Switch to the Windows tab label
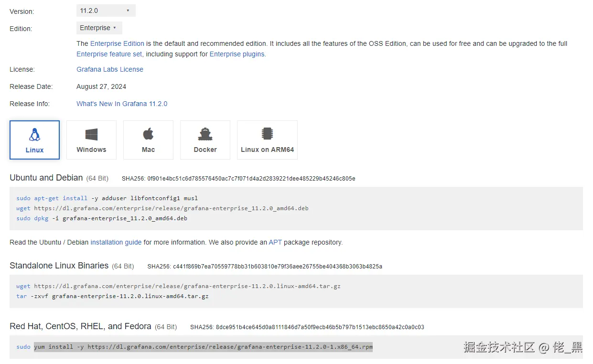Screen dimensions: 593x364 pyautogui.click(x=91, y=150)
